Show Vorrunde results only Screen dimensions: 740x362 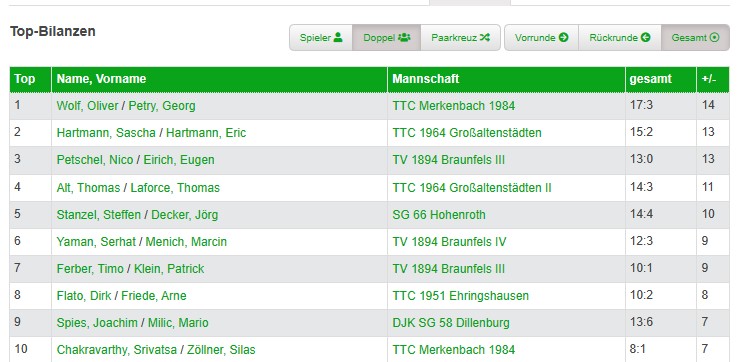(541, 38)
